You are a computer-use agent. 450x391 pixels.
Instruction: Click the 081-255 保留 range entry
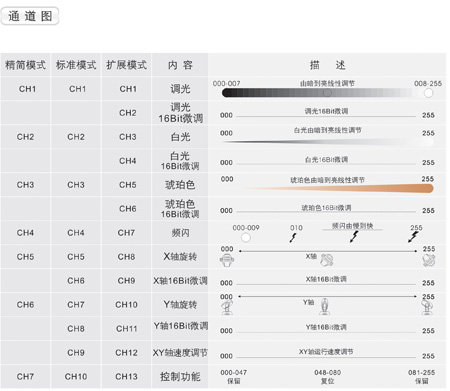tap(421, 377)
